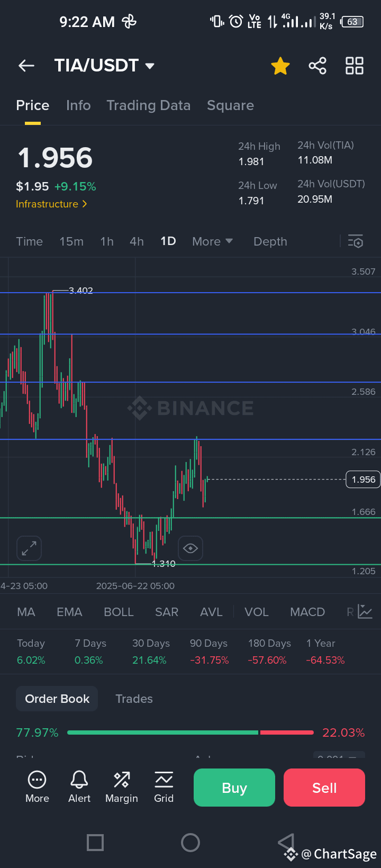Tap the red Sell button
Image resolution: width=381 pixels, height=868 pixels.
pyautogui.click(x=324, y=788)
